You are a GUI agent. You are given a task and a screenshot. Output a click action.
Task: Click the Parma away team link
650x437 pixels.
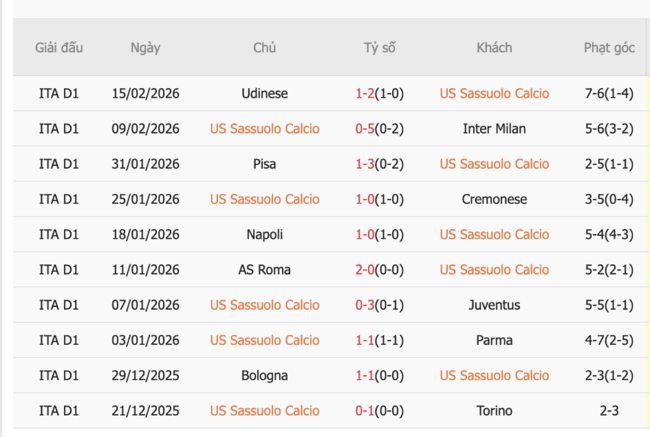(494, 340)
